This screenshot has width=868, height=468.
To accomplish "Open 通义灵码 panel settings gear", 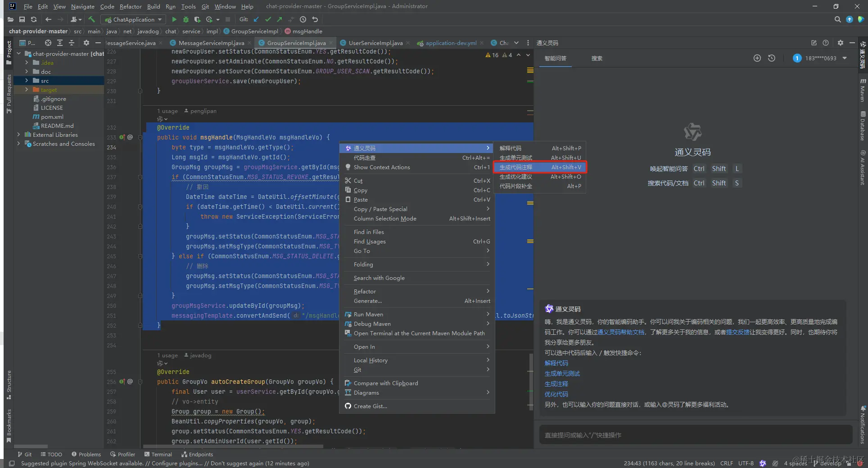I will (840, 43).
